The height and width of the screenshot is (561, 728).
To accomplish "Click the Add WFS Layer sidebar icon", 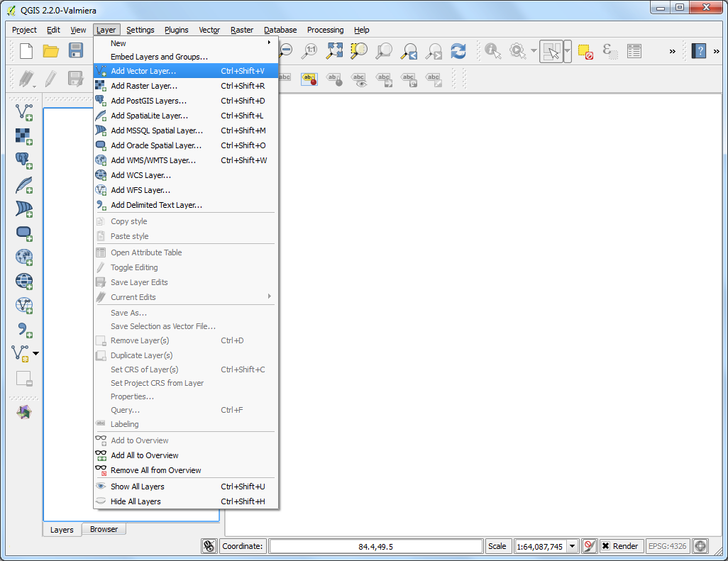I will click(23, 306).
